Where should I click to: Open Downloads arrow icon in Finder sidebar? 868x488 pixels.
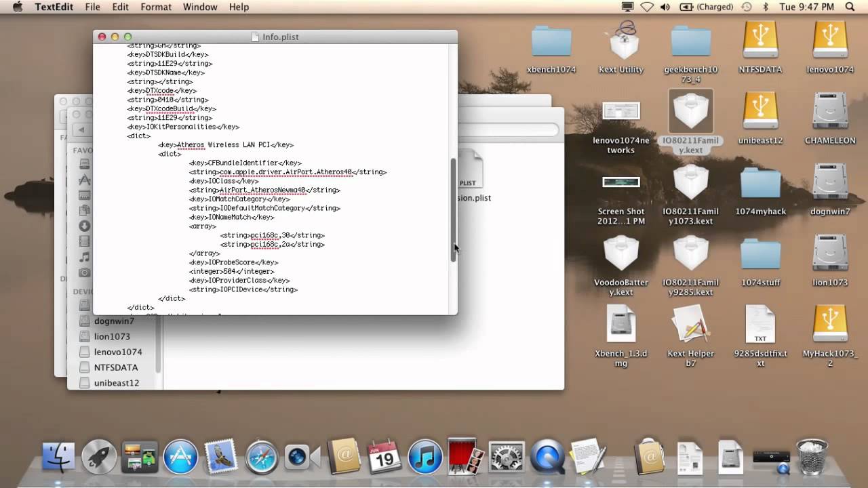(x=85, y=226)
